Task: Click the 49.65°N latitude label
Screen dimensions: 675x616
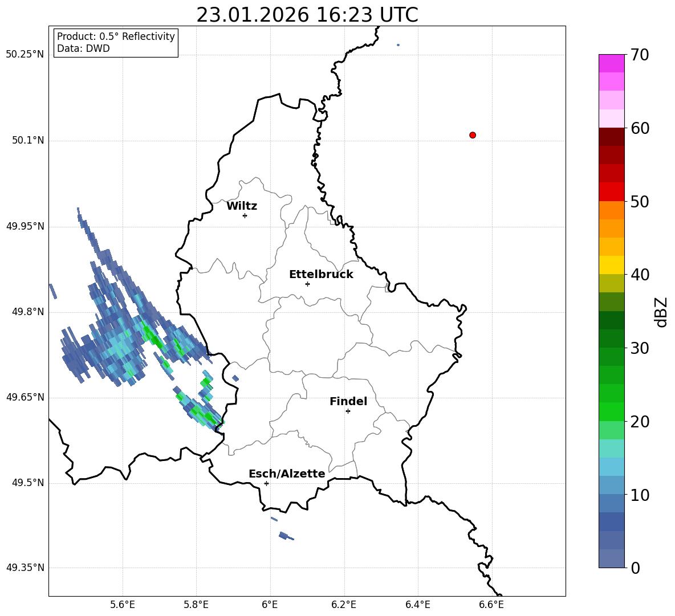Action: [25, 397]
